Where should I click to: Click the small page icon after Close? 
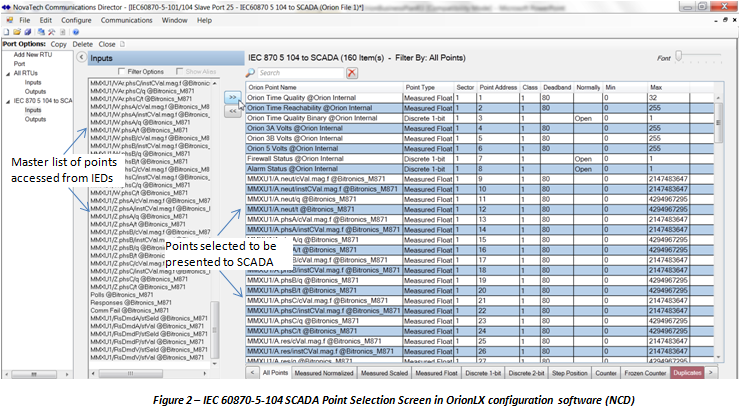tap(122, 44)
